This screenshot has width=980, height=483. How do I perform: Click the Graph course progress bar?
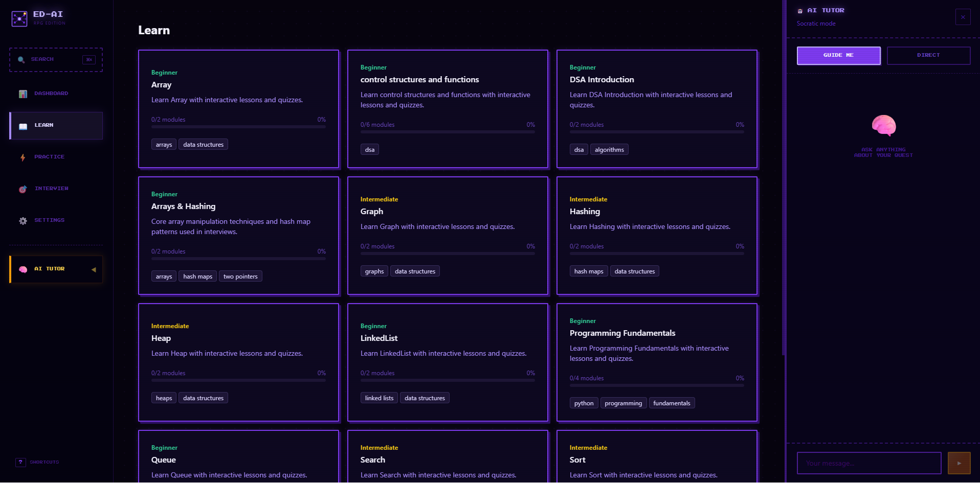click(448, 254)
